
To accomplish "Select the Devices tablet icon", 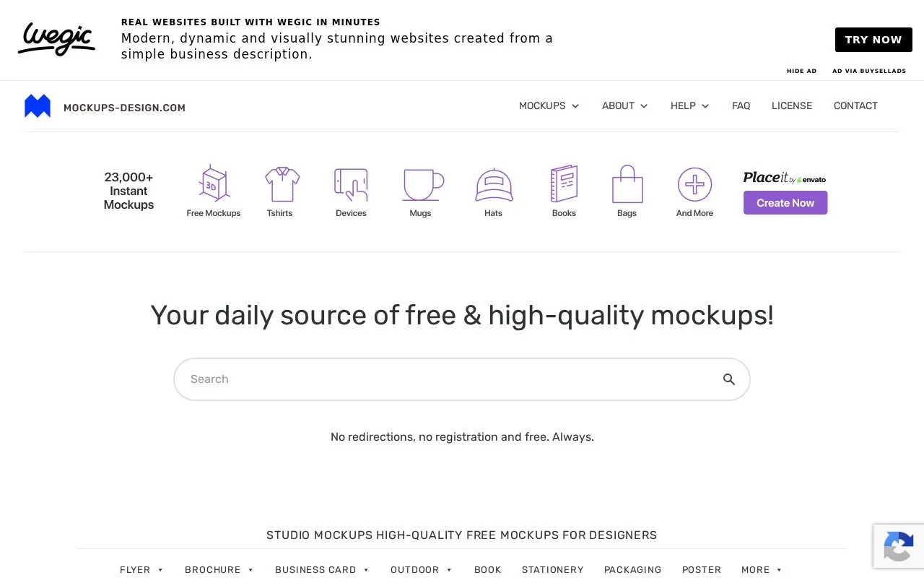I will pyautogui.click(x=351, y=184).
